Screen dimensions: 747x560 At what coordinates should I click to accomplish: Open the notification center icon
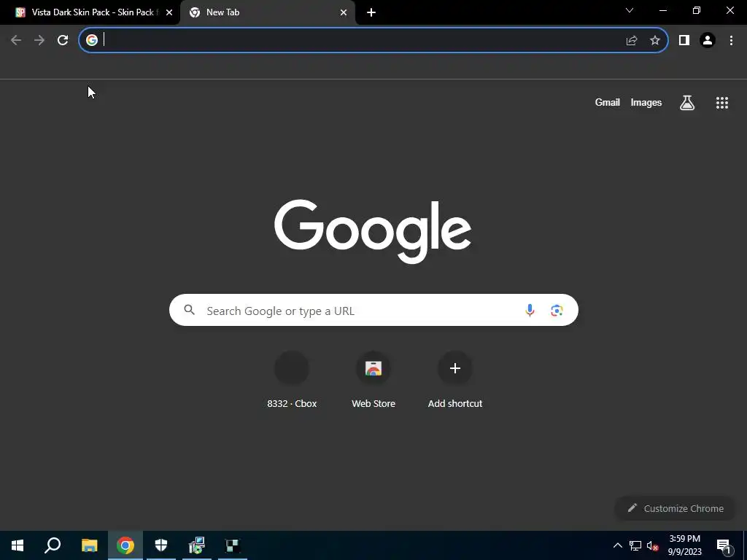coord(724,546)
